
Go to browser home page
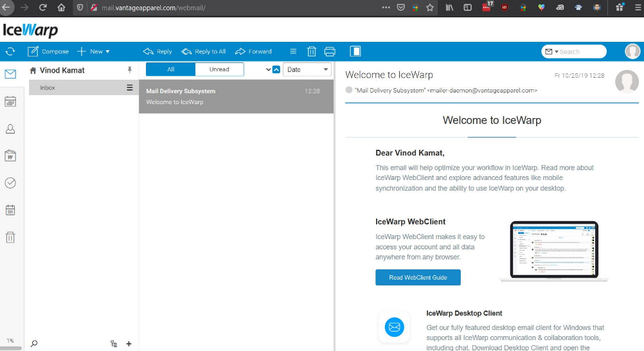point(61,8)
